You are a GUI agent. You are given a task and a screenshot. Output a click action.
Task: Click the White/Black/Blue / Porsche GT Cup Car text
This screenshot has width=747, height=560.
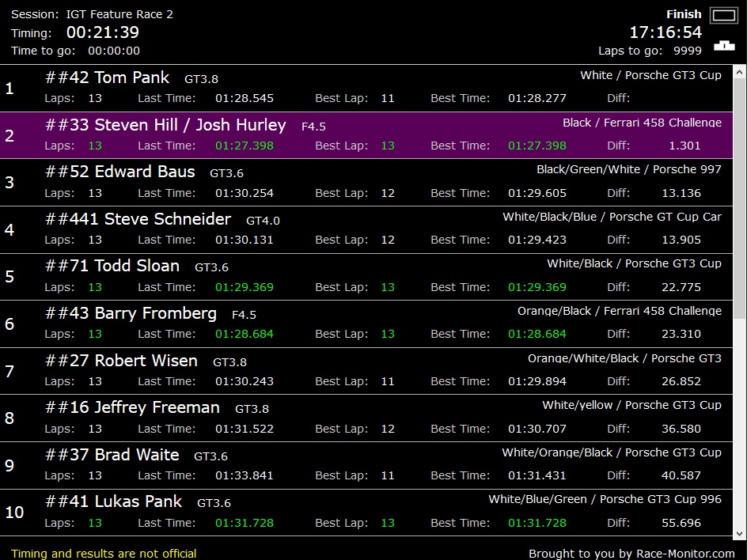pos(612,217)
